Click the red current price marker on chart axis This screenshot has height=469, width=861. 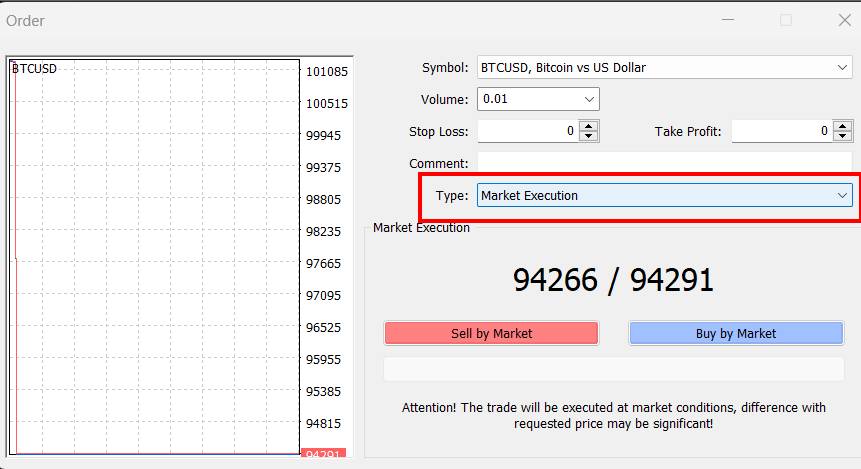(x=323, y=455)
